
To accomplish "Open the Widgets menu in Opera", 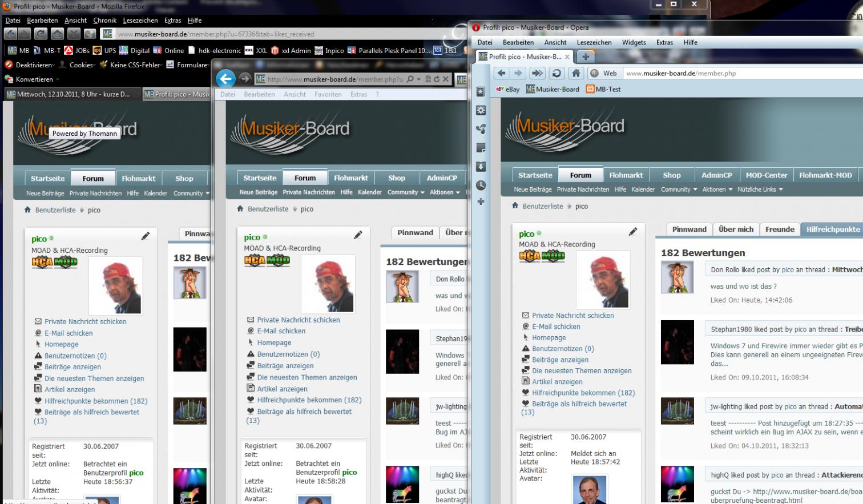I will coord(634,42).
